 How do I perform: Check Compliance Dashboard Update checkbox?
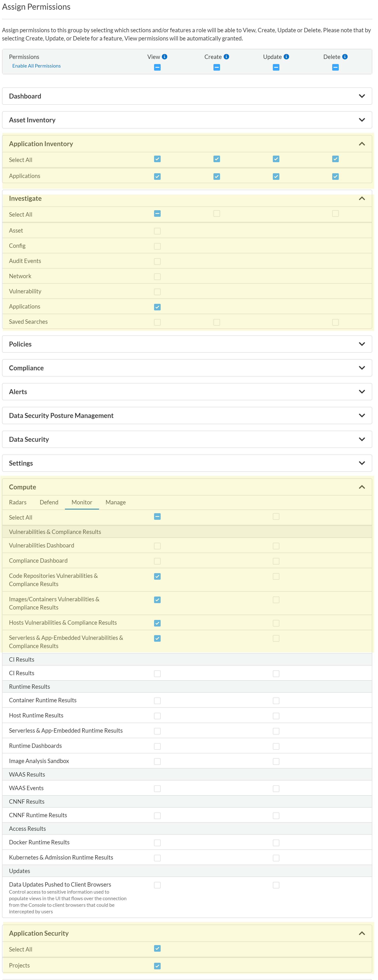pyautogui.click(x=276, y=561)
